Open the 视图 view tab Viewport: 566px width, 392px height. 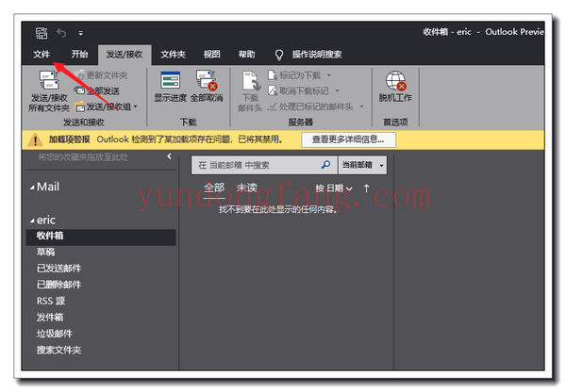click(x=212, y=55)
